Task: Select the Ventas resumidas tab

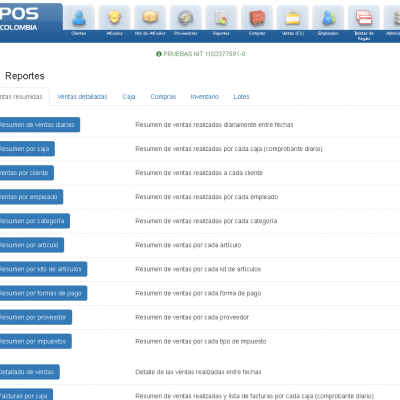Action: [x=25, y=97]
